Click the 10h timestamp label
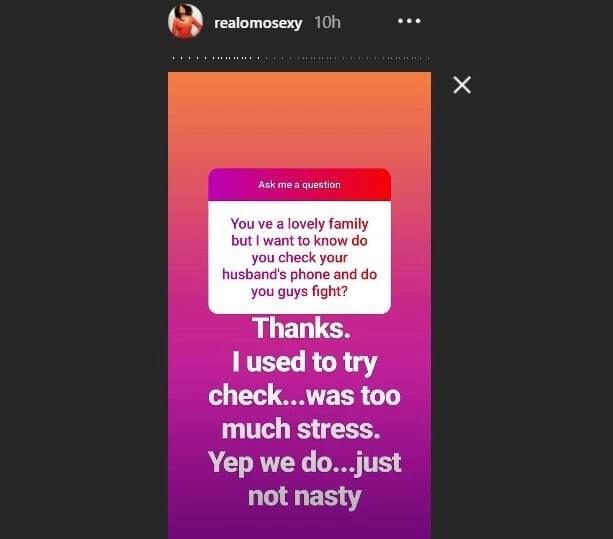Screen dimensions: 613x539 point(327,22)
